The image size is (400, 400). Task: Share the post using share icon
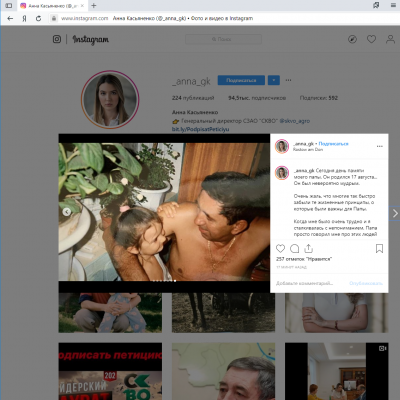point(309,248)
